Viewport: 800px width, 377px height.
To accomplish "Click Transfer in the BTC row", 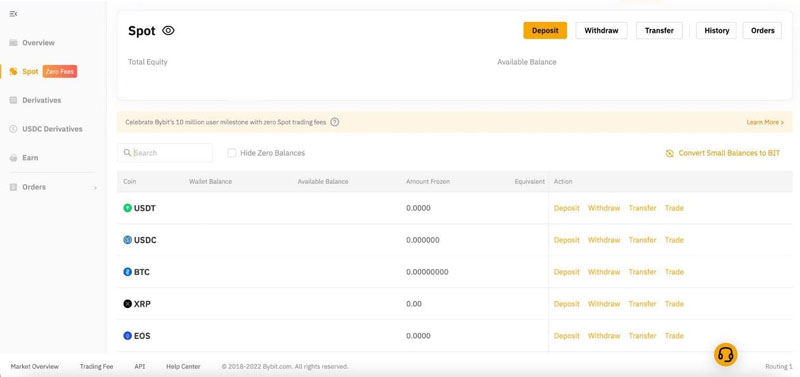I will (x=642, y=272).
